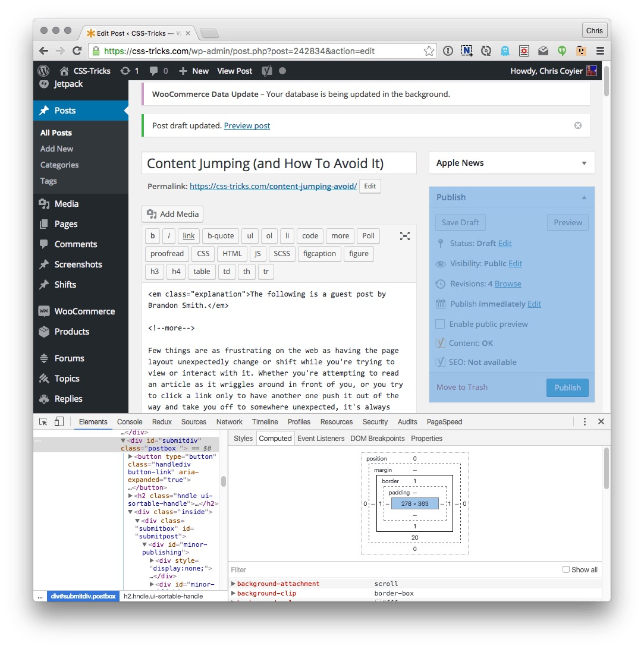Browse post revisions link
Image resolution: width=644 pixels, height=649 pixels.
pyautogui.click(x=508, y=283)
